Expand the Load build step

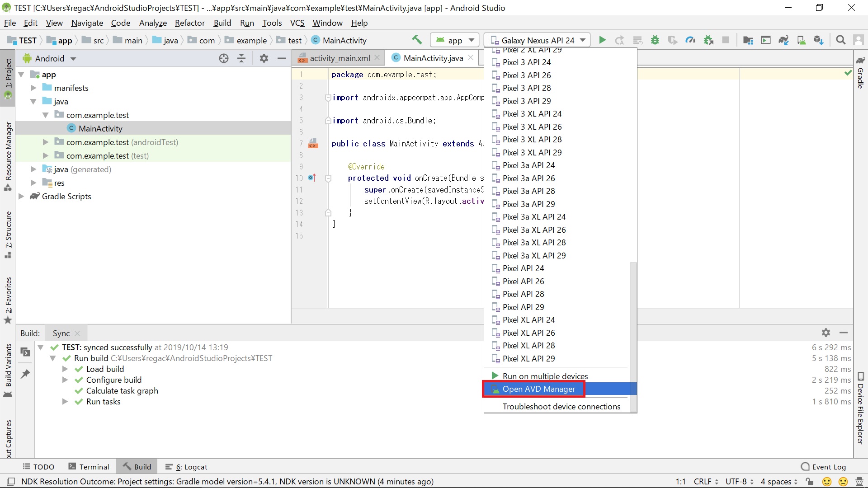(65, 369)
